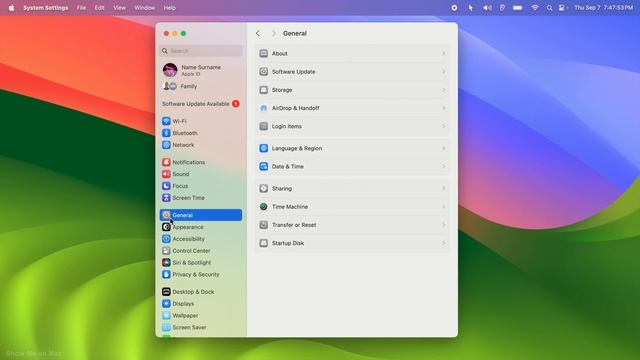The height and width of the screenshot is (360, 640).
Task: Open the Time Machine text label
Action: click(290, 207)
